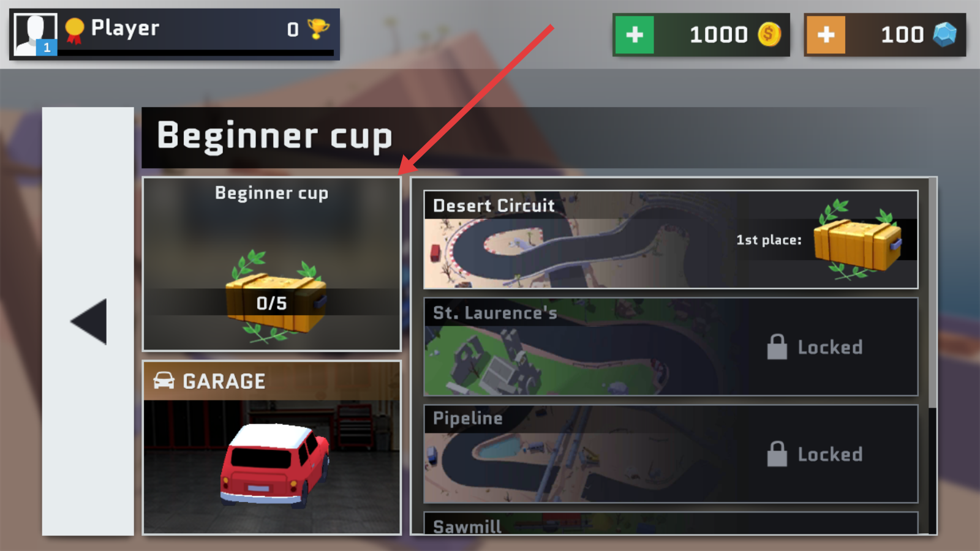Image resolution: width=980 pixels, height=551 pixels.
Task: Select the locked Sawmill track
Action: pyautogui.click(x=671, y=523)
